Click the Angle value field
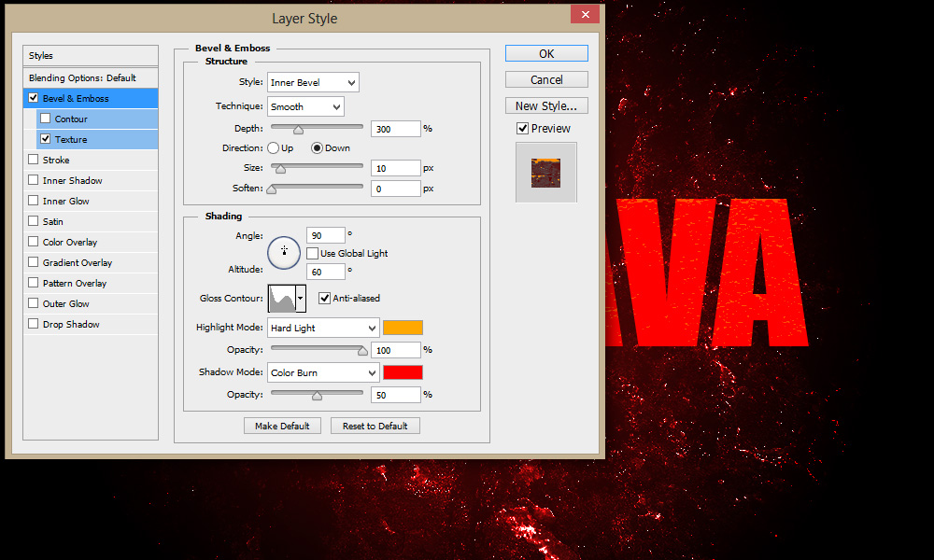 (x=326, y=235)
